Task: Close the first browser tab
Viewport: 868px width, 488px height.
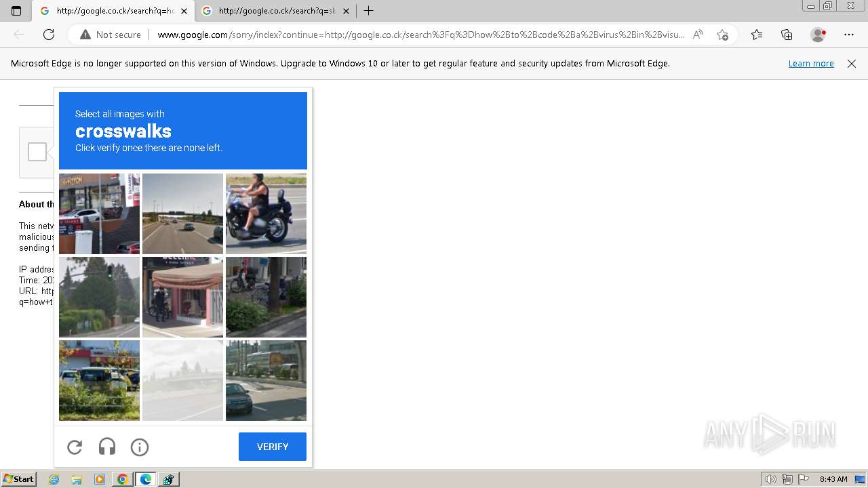Action: pos(184,11)
